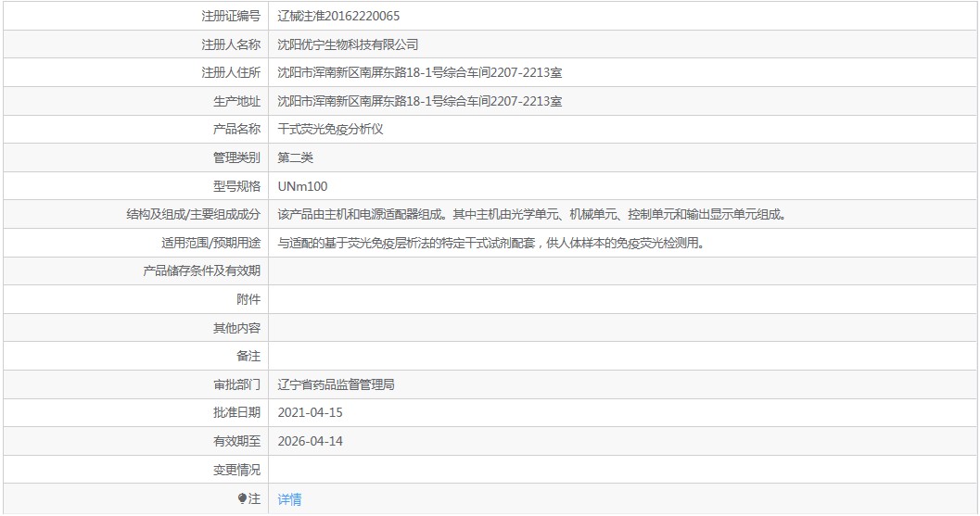Select registration number 辽械注准20162220065
Image resolution: width=980 pixels, height=516 pixels.
pos(338,17)
